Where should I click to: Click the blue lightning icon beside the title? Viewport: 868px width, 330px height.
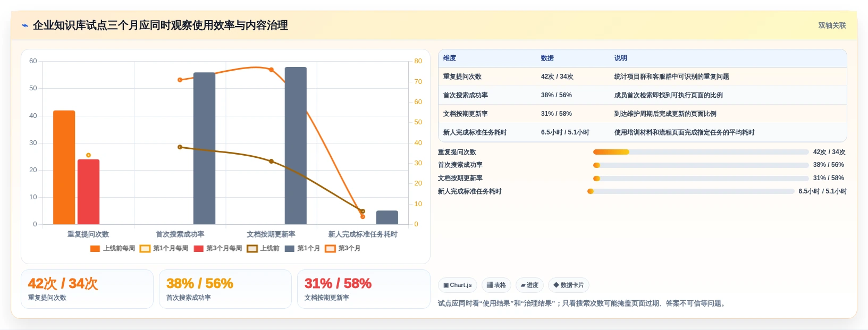[x=24, y=26]
